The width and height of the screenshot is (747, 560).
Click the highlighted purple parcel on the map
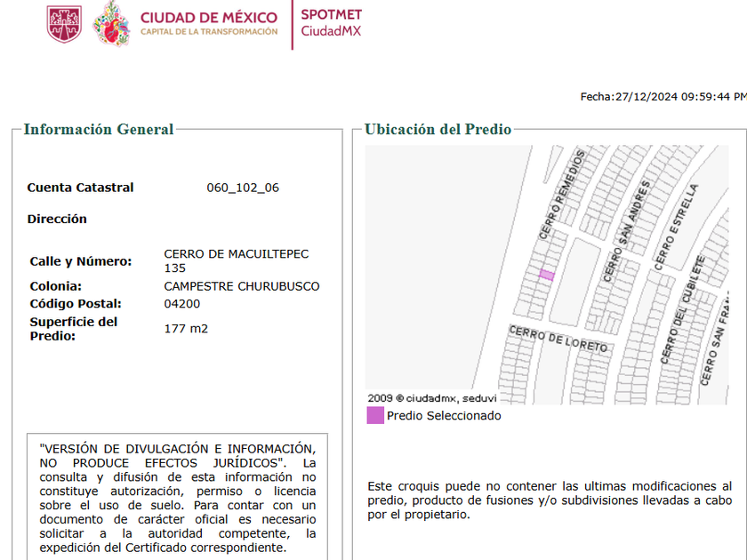(x=546, y=275)
